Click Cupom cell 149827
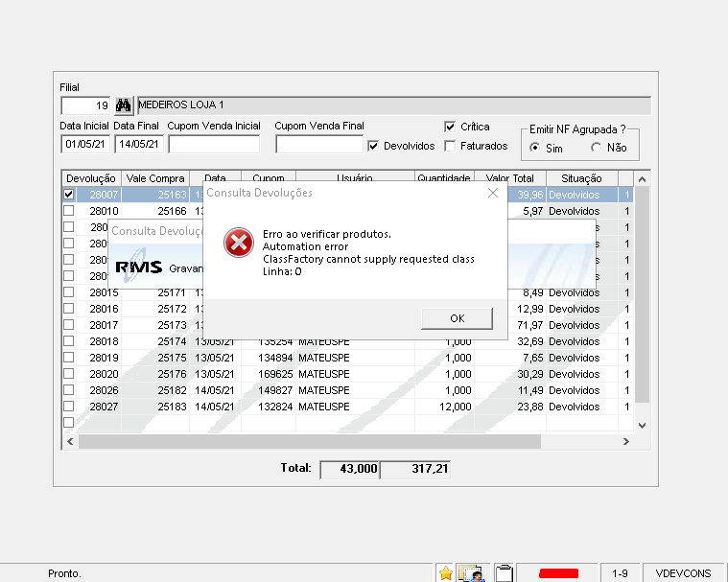This screenshot has width=728, height=582. [269, 390]
